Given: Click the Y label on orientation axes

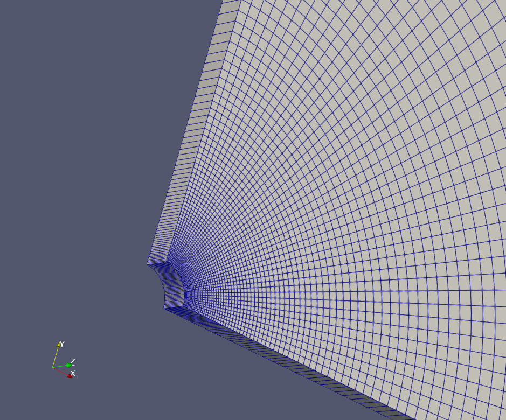Looking at the screenshot, I should [x=63, y=344].
